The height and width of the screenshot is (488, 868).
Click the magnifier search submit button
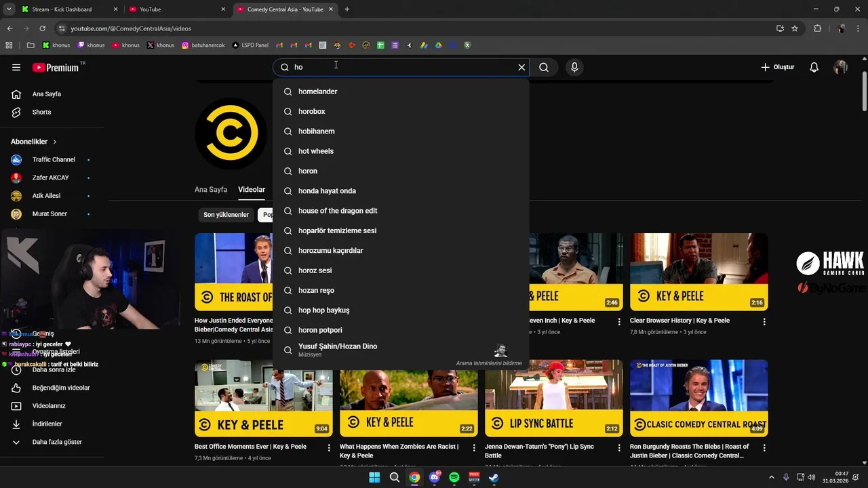(544, 67)
